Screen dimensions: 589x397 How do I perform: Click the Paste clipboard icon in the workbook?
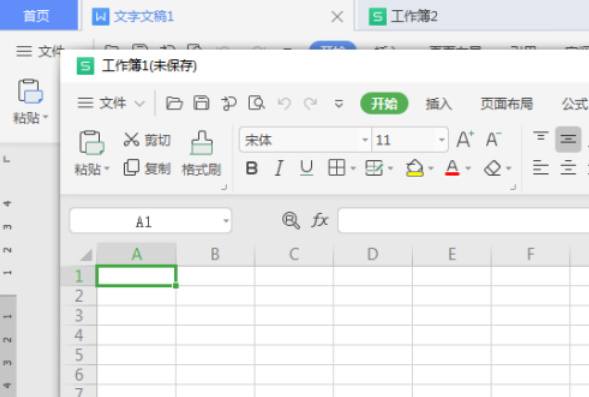point(91,143)
